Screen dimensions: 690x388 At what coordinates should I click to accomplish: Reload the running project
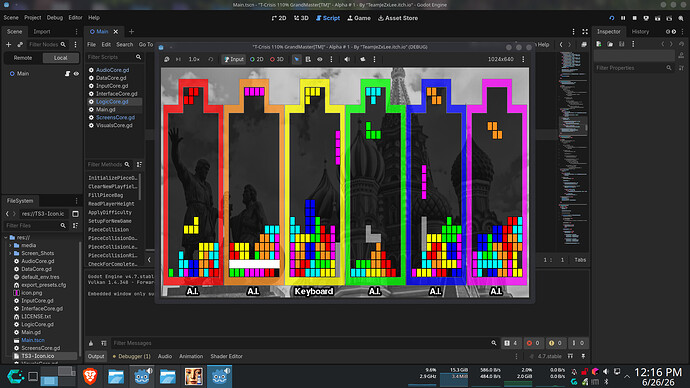pos(611,18)
